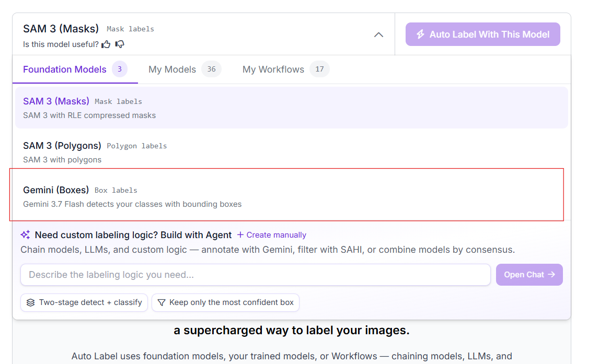This screenshot has width=599, height=364.
Task: Collapse the model selector chevron
Action: (x=378, y=34)
